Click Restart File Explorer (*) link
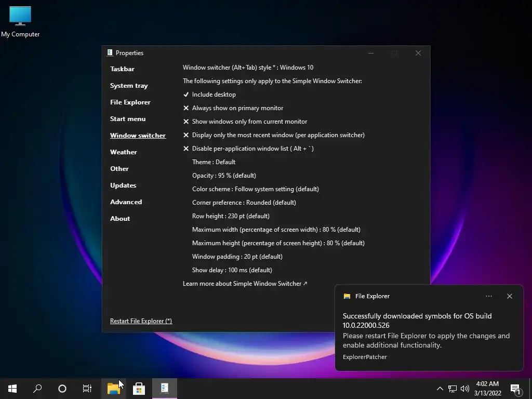Viewport: 532px width, 399px height. pos(141,321)
